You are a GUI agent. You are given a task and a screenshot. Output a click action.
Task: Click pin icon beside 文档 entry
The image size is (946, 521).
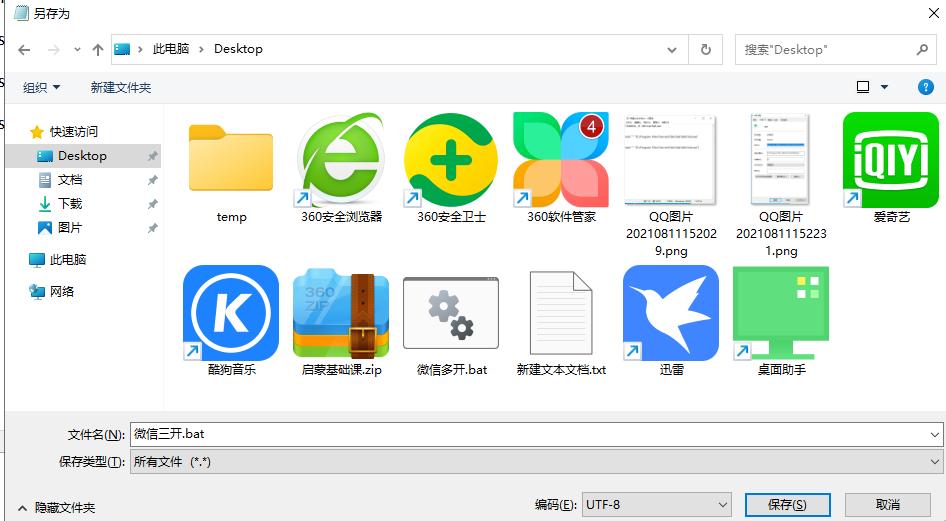pyautogui.click(x=153, y=180)
